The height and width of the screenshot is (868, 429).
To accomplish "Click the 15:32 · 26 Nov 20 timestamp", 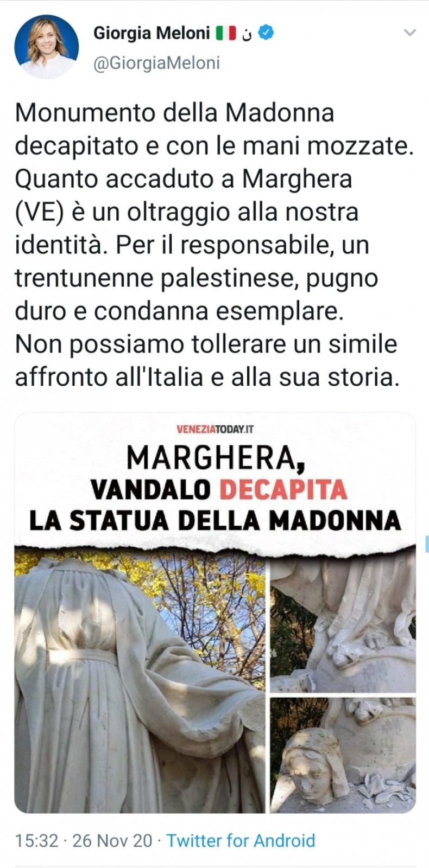I will pyautogui.click(x=84, y=841).
